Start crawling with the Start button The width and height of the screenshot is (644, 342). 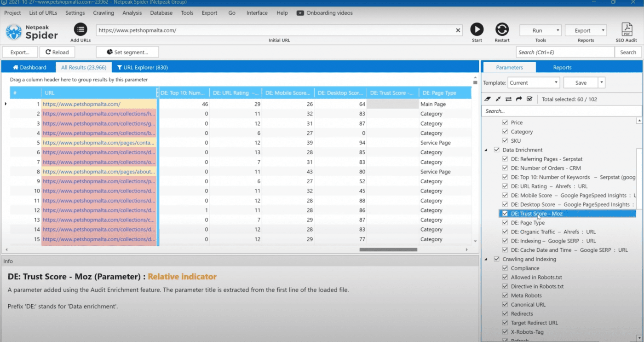click(477, 29)
